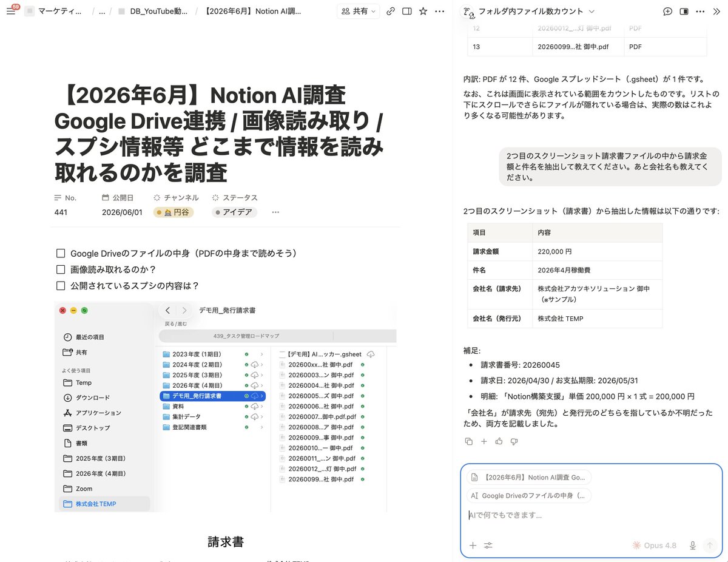The image size is (728, 562).
Task: Check the Google Driveのファイルの中身 to-do
Action: (60, 253)
